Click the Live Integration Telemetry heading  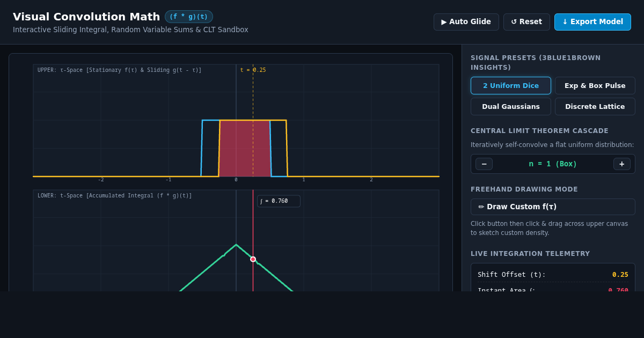click(530, 254)
